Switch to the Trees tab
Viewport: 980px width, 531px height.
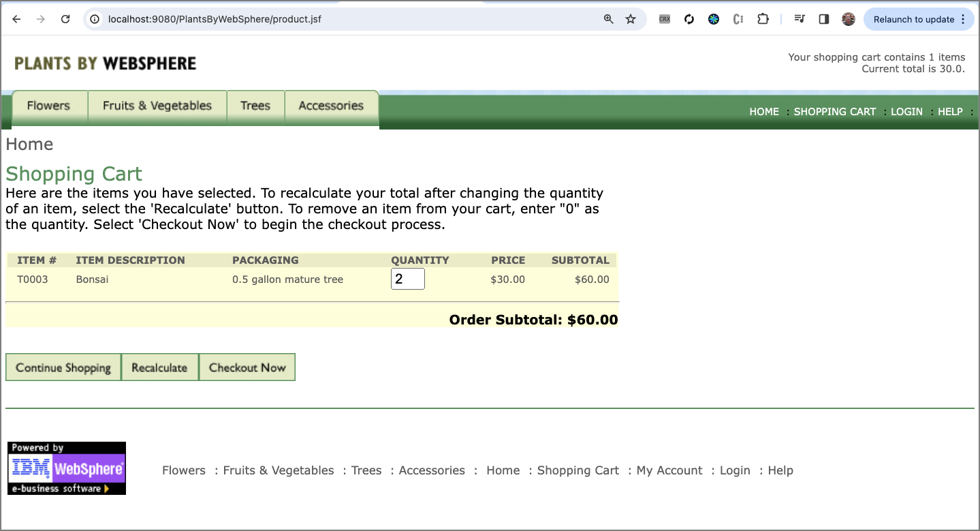pyautogui.click(x=255, y=106)
